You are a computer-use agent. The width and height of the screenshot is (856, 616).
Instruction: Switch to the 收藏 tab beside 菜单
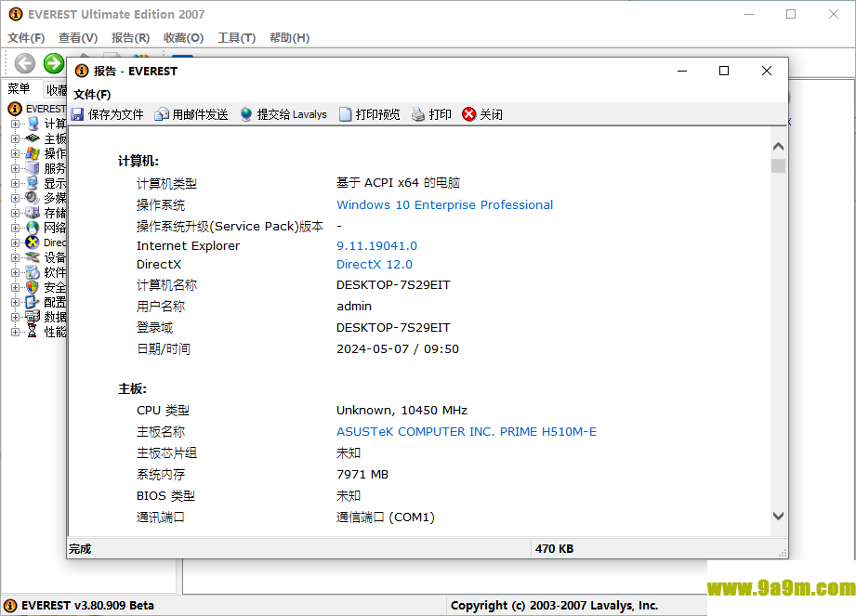point(56,89)
